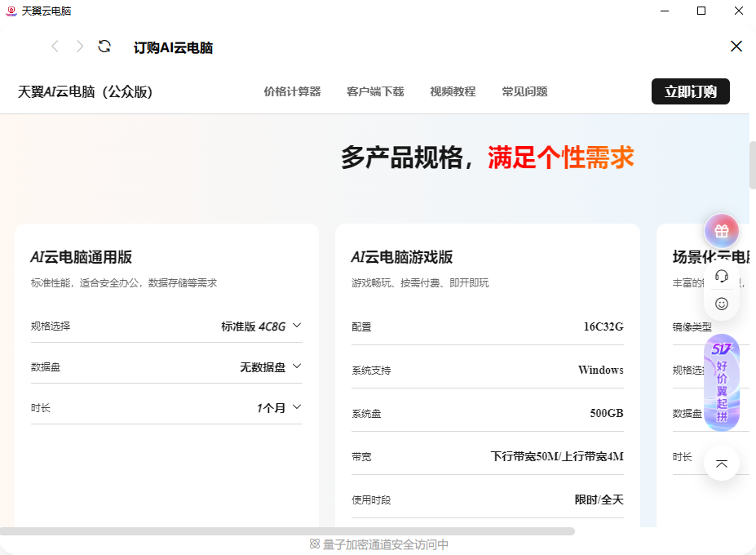Click the 系统盘 label in the game card

coord(366,414)
